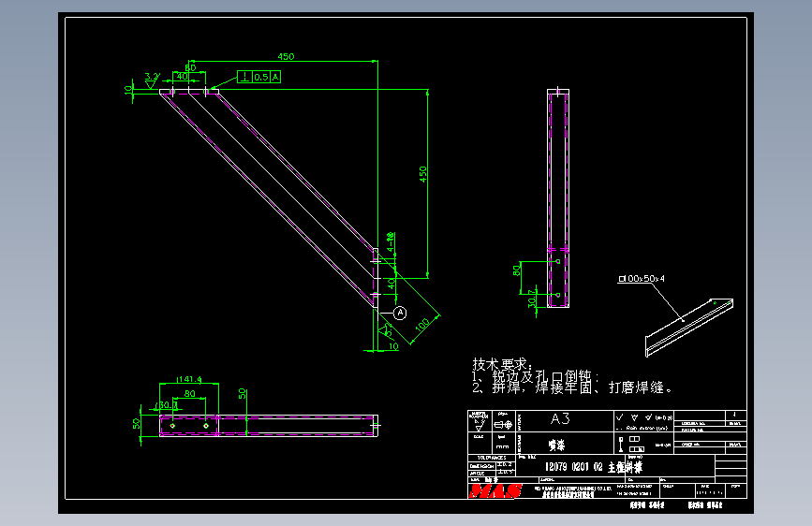Click the 50 dimension above bottom view tube
The width and height of the screenshot is (812, 526).
(242, 394)
